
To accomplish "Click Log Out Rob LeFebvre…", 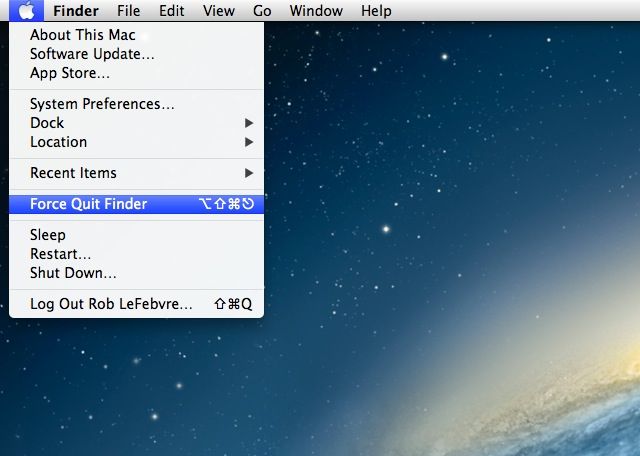I will coord(111,304).
